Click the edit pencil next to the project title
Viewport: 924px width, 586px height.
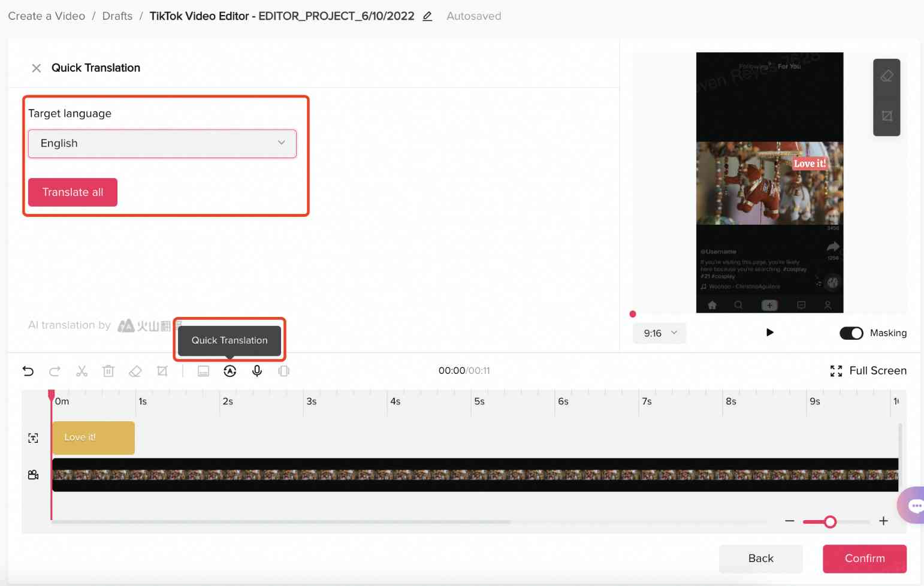point(427,16)
